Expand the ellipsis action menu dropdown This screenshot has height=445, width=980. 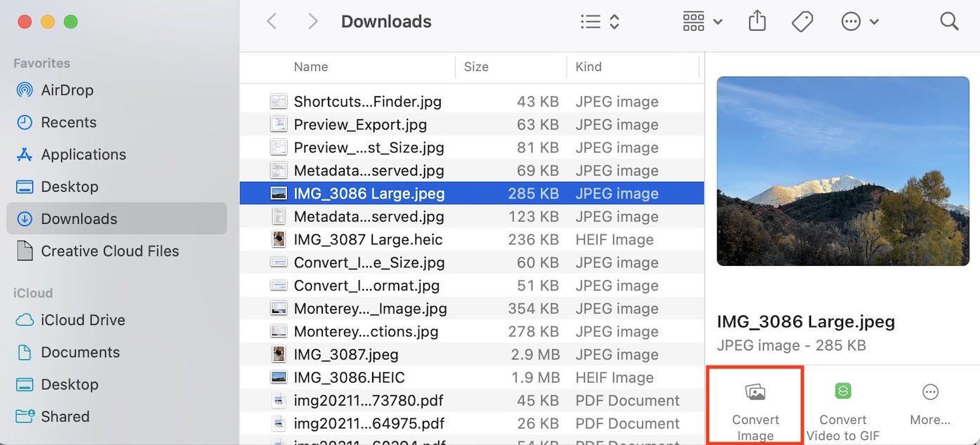860,22
